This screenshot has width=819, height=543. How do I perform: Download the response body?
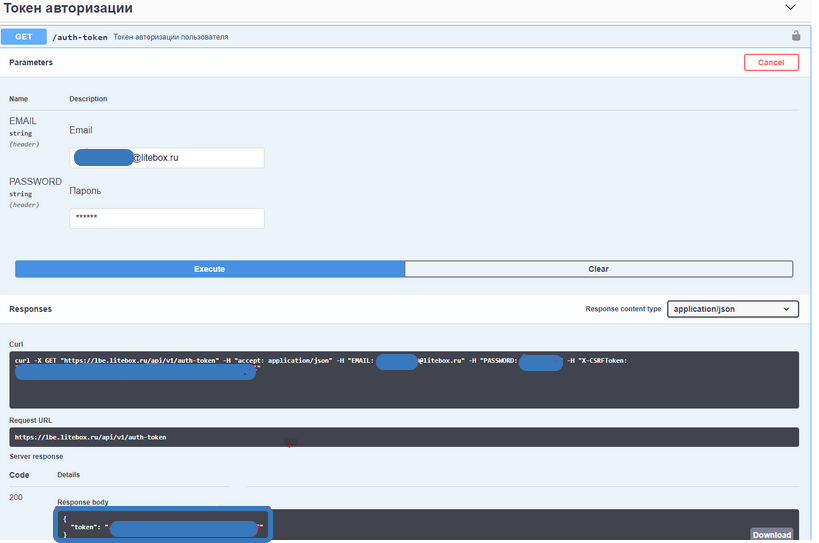(771, 534)
